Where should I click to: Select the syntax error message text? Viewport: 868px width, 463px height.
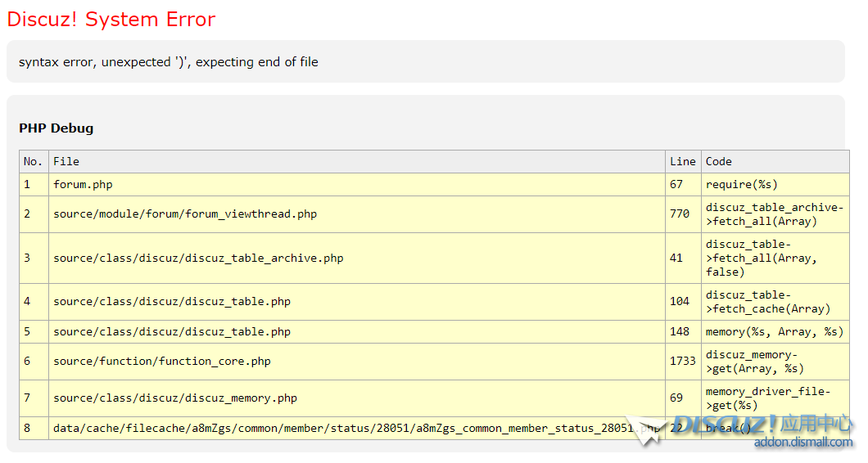click(x=169, y=62)
